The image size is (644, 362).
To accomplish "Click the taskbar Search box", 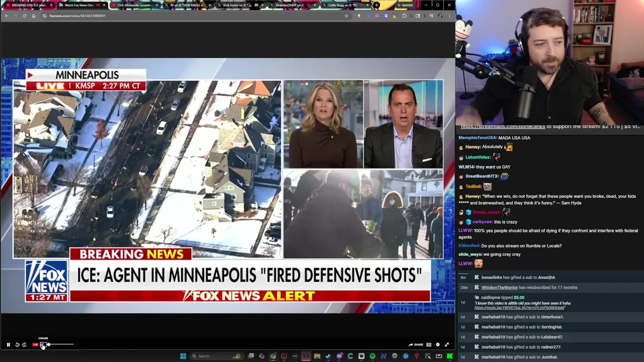I will coord(216,356).
